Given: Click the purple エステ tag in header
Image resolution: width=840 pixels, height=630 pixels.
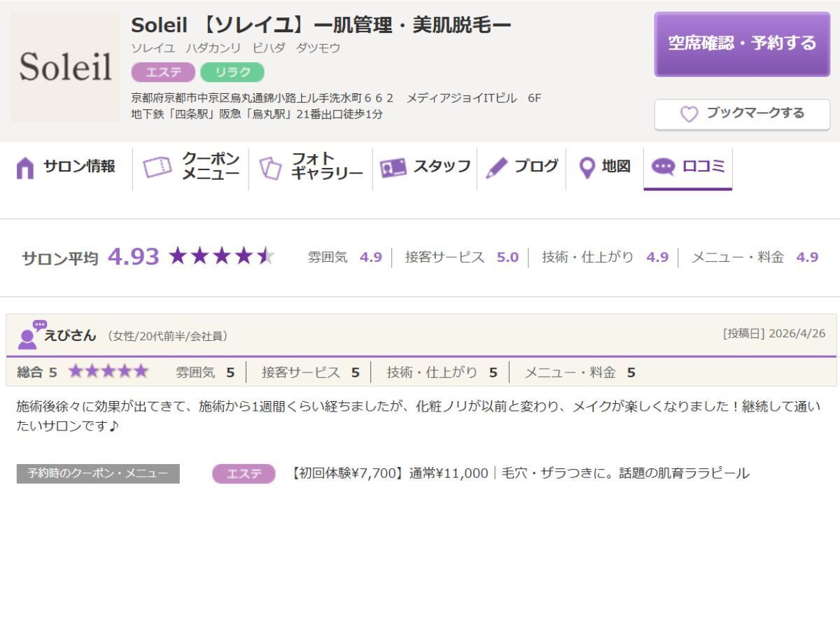Looking at the screenshot, I should [x=163, y=72].
